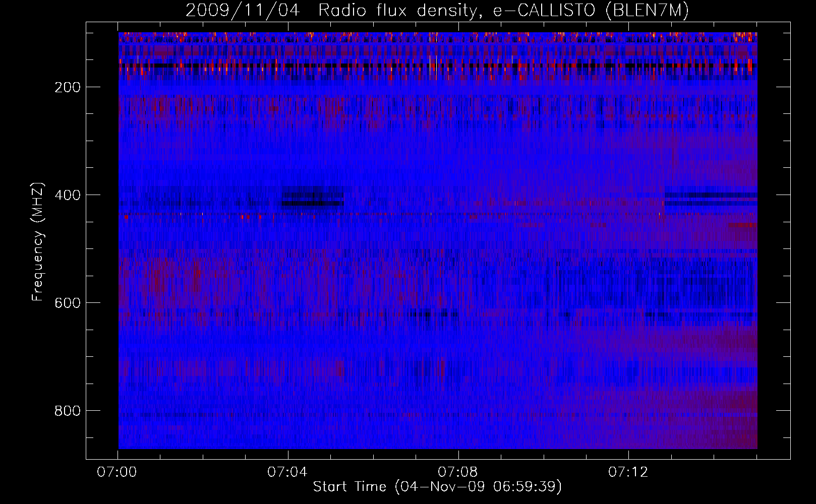Click the dark horizontal band near 400 MHz after 07:12
Image resolution: width=816 pixels, height=504 pixels.
pos(711,195)
